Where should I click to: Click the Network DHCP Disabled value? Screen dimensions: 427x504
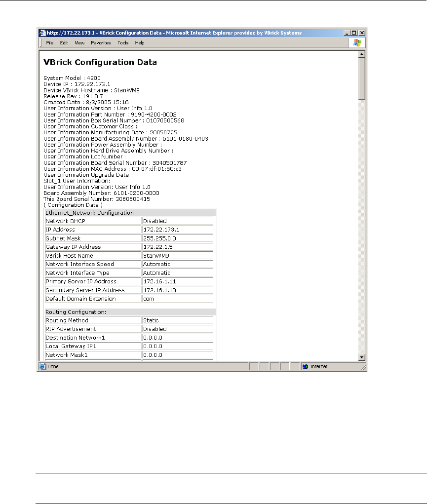(178, 221)
